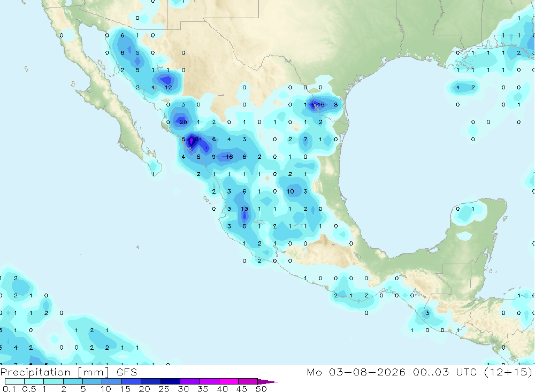Image resolution: width=535 pixels, height=392 pixels.
Task: Click the legend label '0.1'
Action: click(9, 389)
